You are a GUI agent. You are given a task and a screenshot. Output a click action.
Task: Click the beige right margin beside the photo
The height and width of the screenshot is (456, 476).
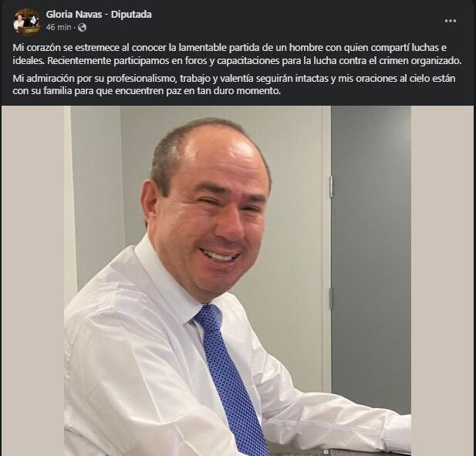[442, 281]
